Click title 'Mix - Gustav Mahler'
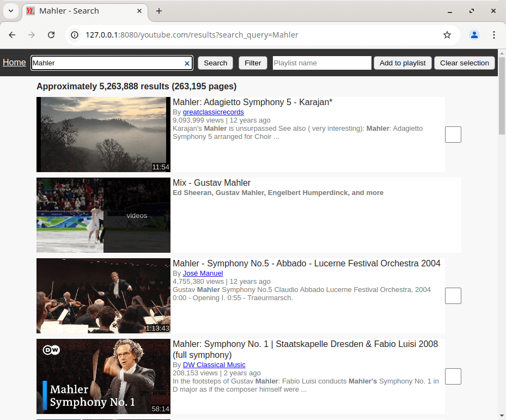This screenshot has height=420, width=506. [x=211, y=182]
